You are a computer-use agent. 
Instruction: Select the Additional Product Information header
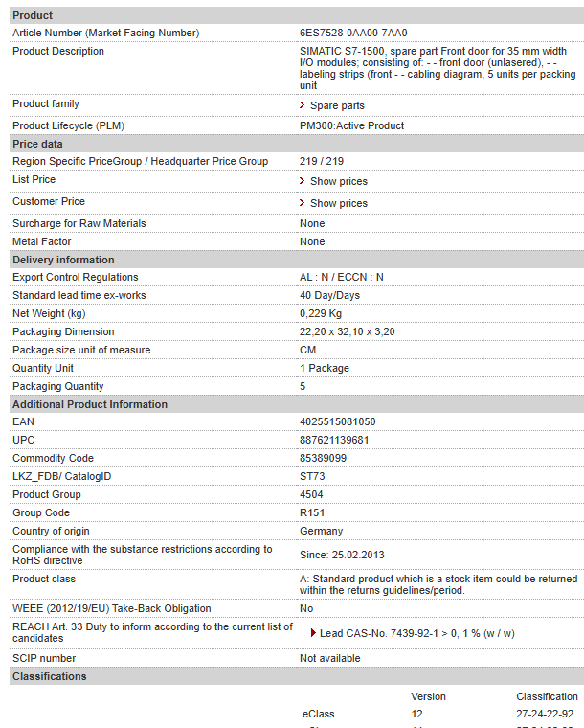[90, 404]
